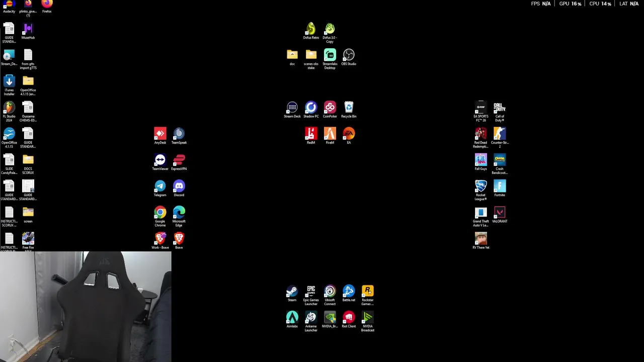Image resolution: width=644 pixels, height=362 pixels.
Task: Open the OpenOffice 4.1.15 shortcut
Action: point(9,138)
